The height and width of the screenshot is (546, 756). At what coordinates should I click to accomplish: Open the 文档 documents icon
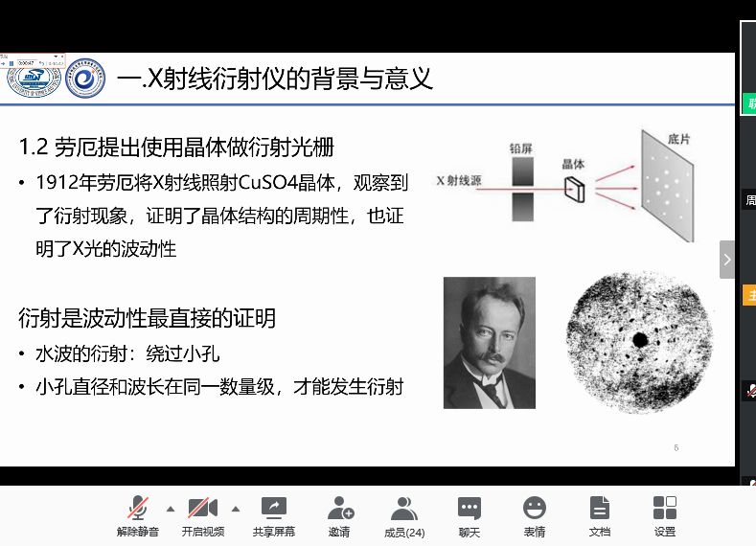click(599, 516)
